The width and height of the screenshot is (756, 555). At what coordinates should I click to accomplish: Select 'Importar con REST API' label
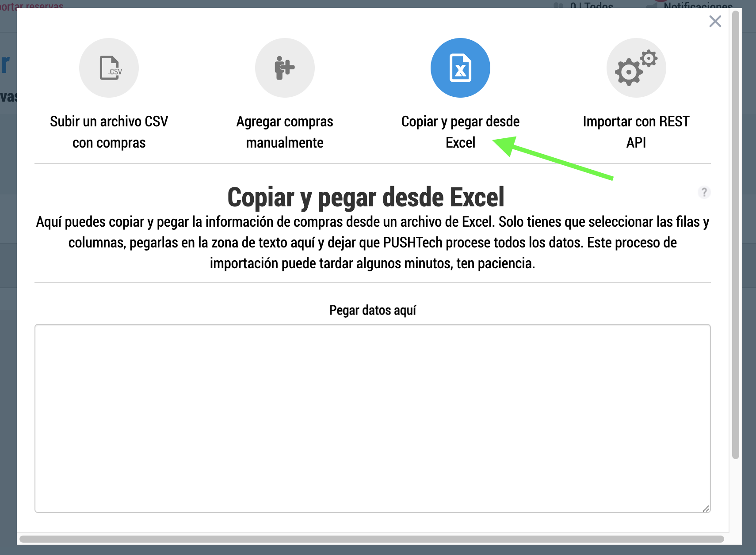tap(636, 132)
